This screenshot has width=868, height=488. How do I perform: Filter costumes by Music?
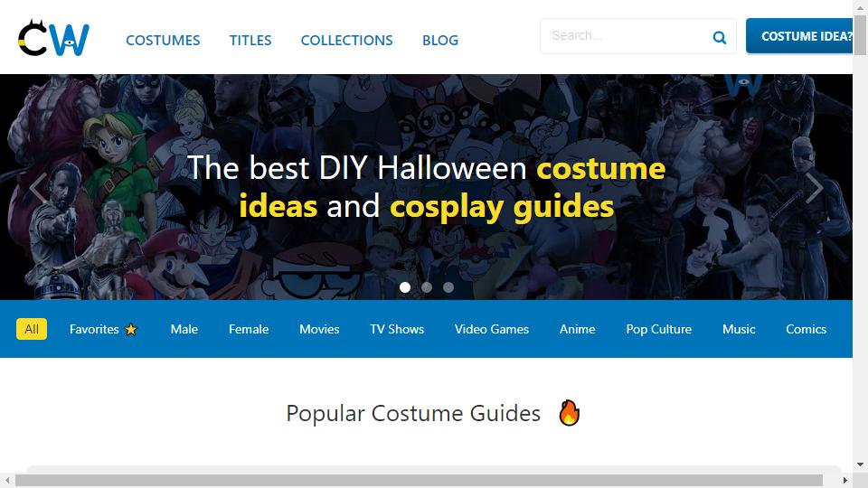(739, 329)
